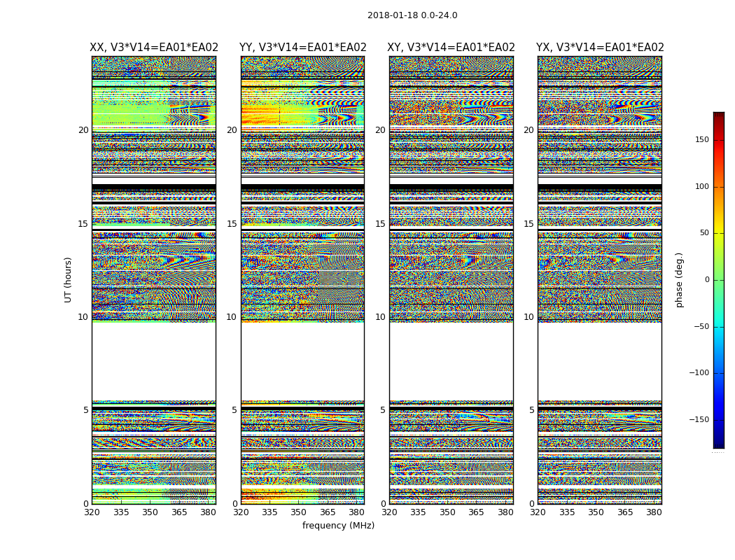Click inside the XX phase waterfall plot

click(x=154, y=280)
